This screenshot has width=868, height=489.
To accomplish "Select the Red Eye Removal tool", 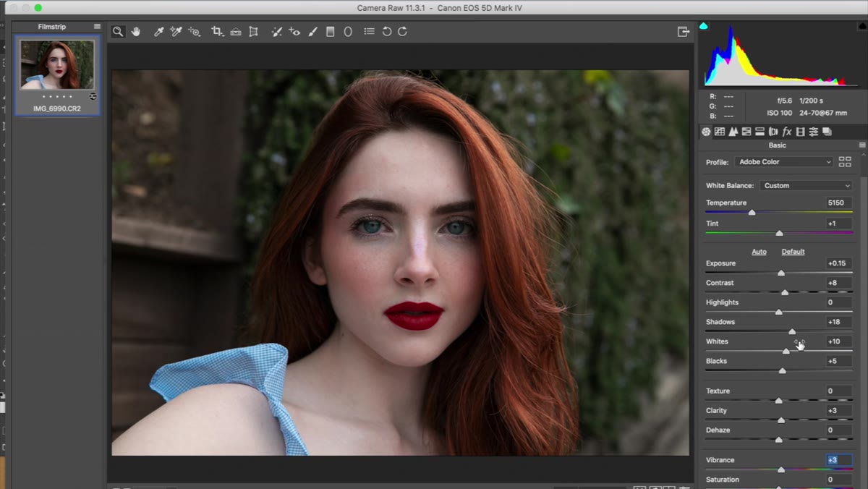I will (294, 32).
